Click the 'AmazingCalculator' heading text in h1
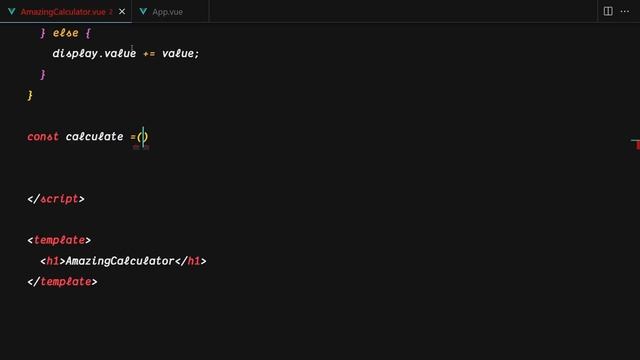 coord(120,261)
